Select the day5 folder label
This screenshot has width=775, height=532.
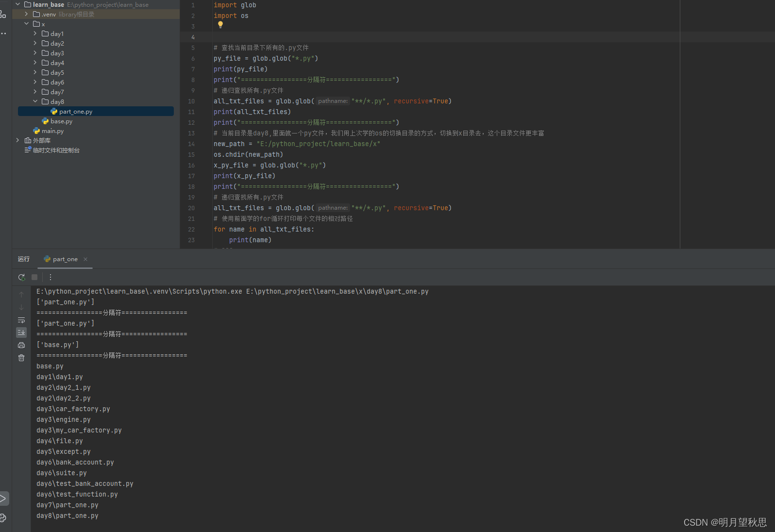(57, 73)
